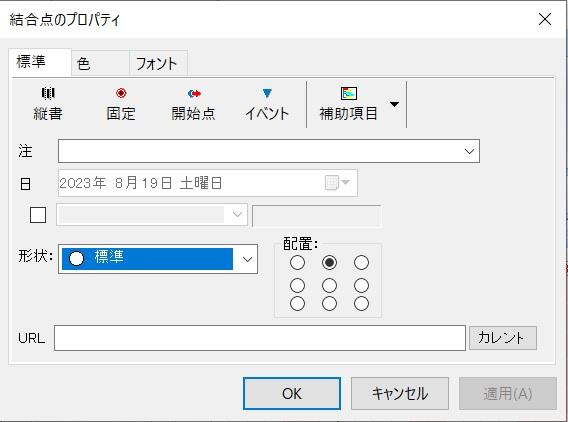Close the 結合点のプロパティ dialog

tap(544, 19)
